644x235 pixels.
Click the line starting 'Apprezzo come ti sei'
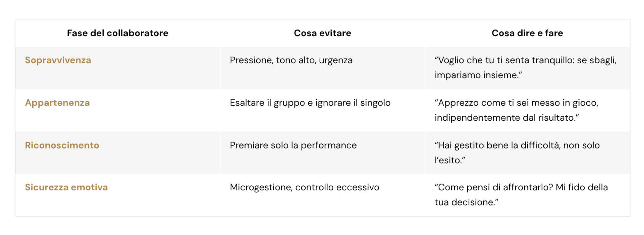pyautogui.click(x=517, y=103)
